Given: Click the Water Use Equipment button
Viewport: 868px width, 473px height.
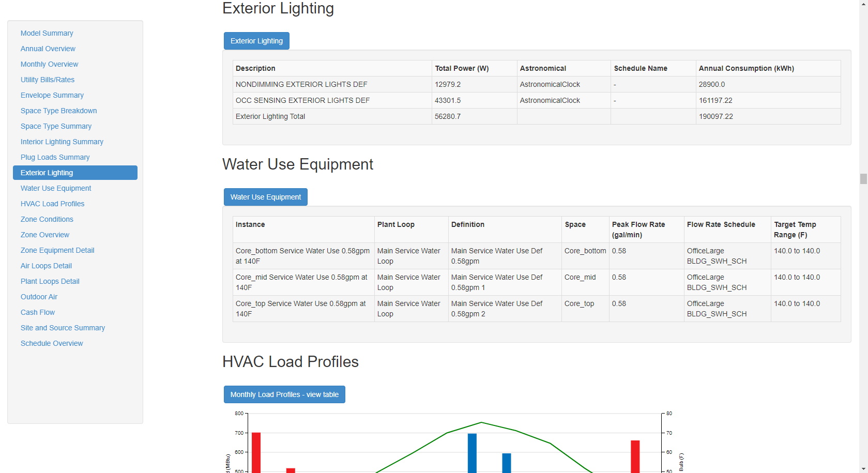Looking at the screenshot, I should (x=265, y=197).
